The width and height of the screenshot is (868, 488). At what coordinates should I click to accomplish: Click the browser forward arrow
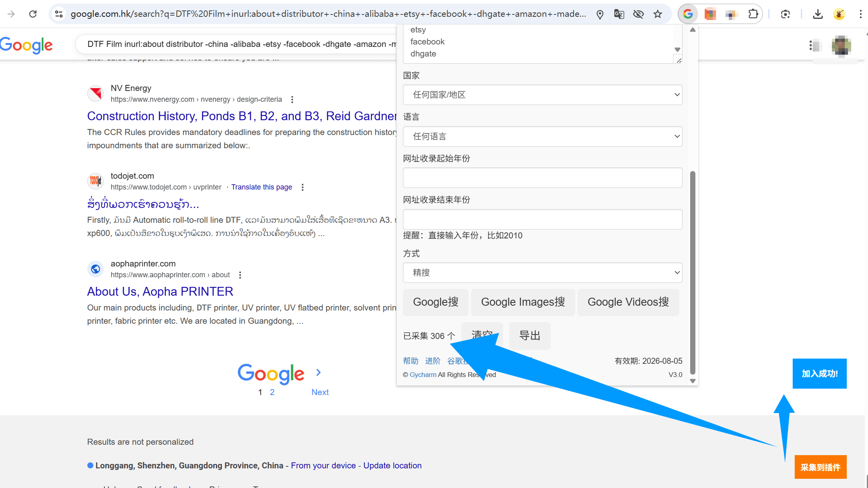[x=11, y=14]
